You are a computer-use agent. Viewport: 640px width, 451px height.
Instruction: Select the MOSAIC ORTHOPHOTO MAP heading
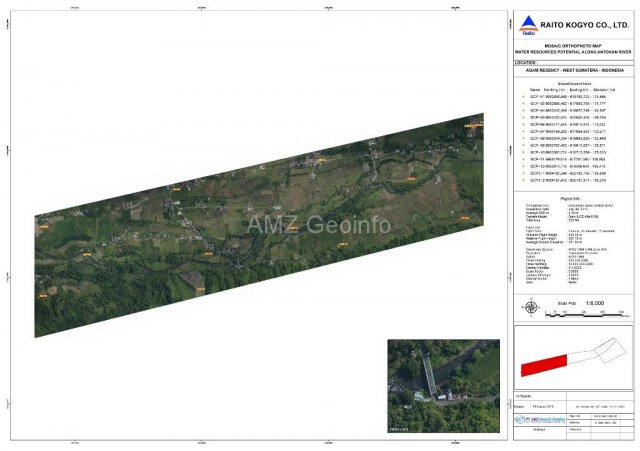click(572, 41)
